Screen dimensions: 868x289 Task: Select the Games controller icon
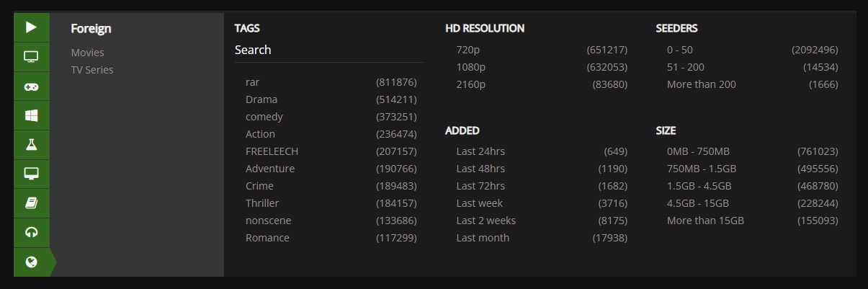pyautogui.click(x=31, y=86)
